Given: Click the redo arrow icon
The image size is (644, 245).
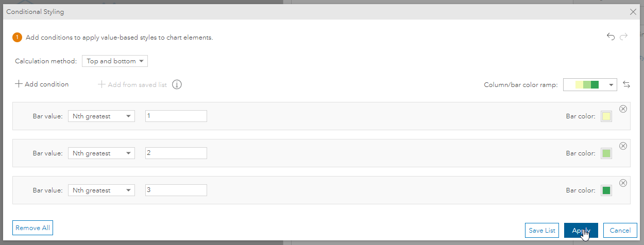Looking at the screenshot, I should point(624,37).
